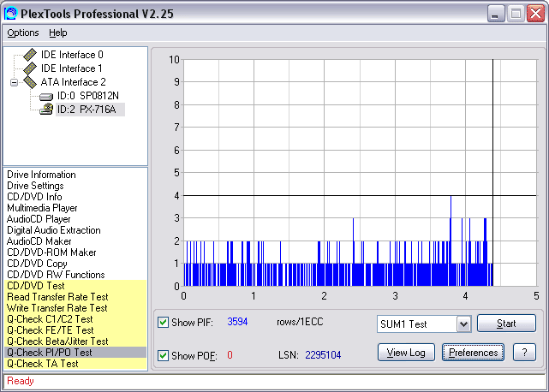
Task: Click the PX-716A optical drive icon
Action: [x=46, y=110]
